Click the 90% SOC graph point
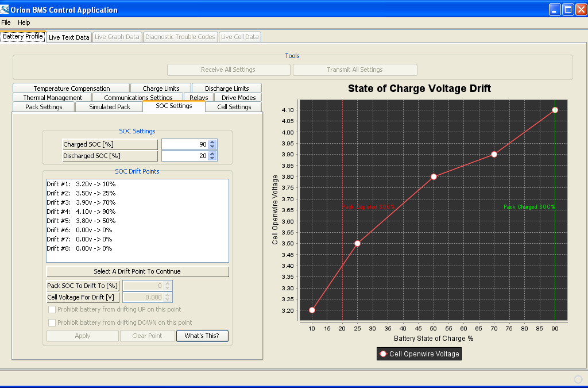588x388 pixels. 555,110
